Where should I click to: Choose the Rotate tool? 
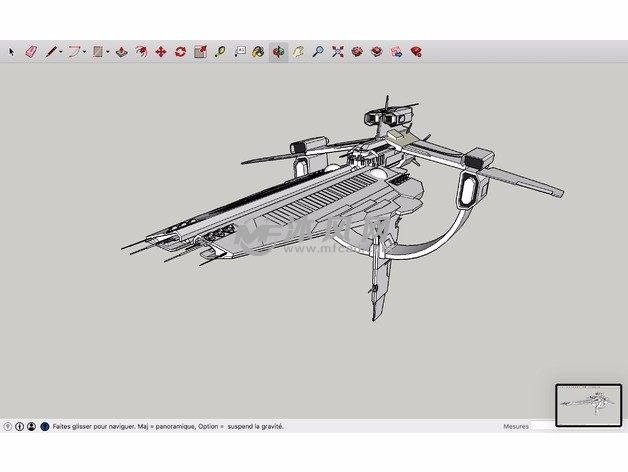[x=180, y=51]
